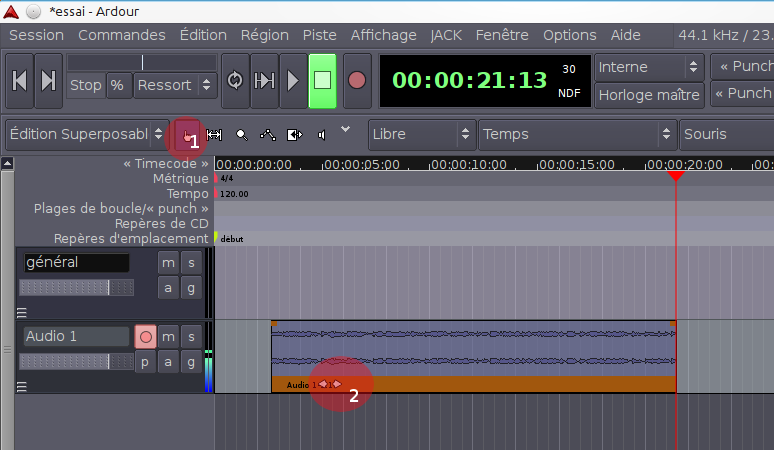Open the Affichage menu
The image size is (774, 450).
point(384,36)
